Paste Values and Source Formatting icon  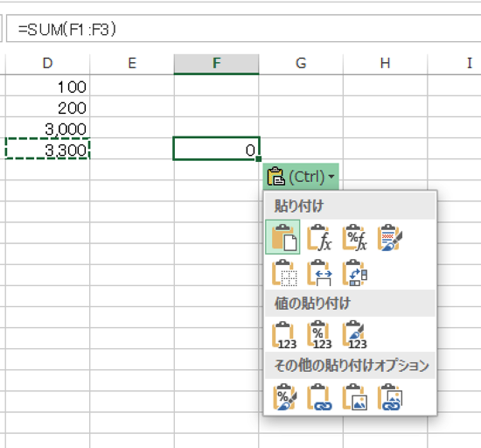(x=354, y=335)
